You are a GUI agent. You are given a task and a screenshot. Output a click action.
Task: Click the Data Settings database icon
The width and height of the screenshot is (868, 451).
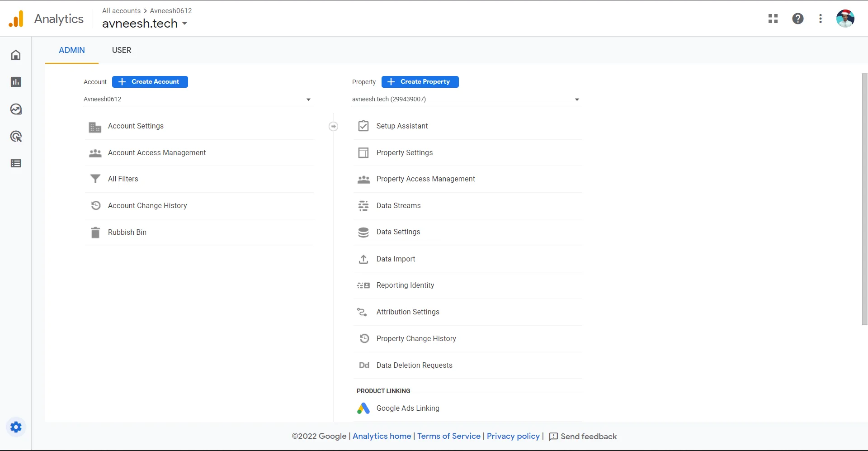click(x=363, y=232)
